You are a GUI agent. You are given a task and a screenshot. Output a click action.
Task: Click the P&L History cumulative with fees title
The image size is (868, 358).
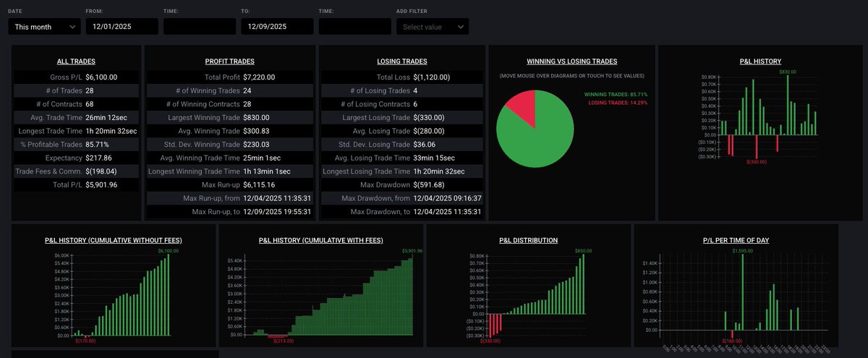point(320,240)
